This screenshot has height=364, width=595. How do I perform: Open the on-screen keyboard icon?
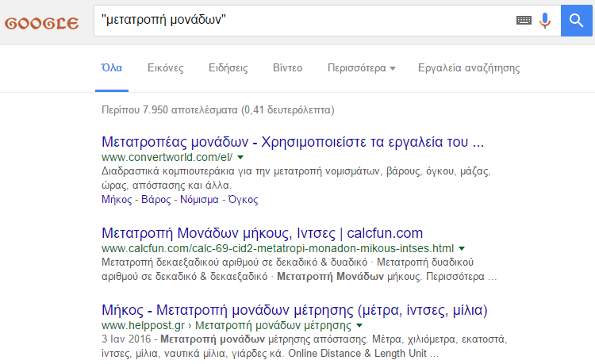(524, 20)
